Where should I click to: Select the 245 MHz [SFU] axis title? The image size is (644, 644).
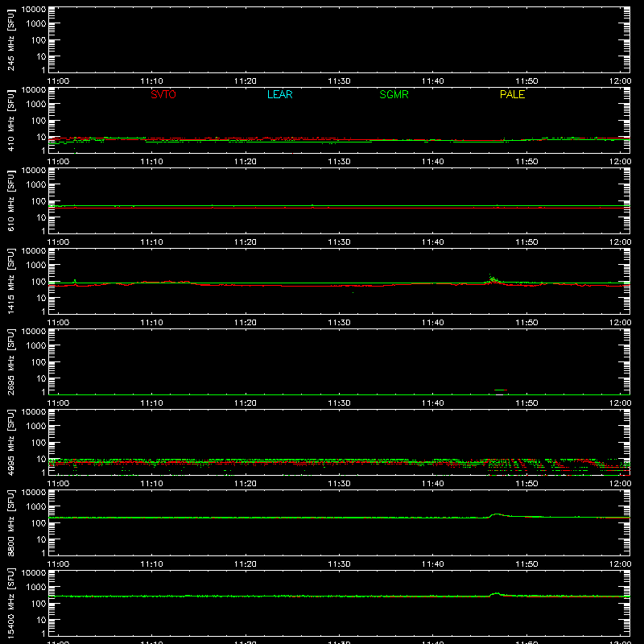click(11, 39)
